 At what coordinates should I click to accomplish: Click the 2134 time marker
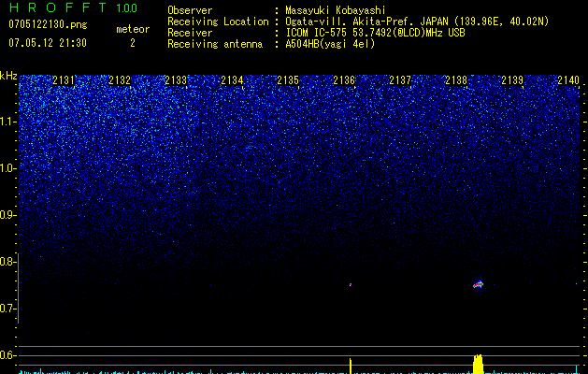coord(232,80)
